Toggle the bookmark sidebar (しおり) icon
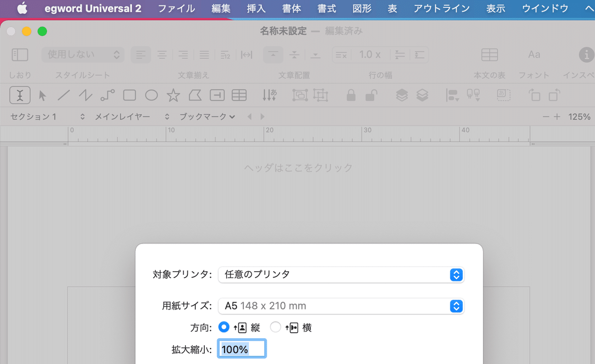The image size is (595, 364). click(20, 55)
